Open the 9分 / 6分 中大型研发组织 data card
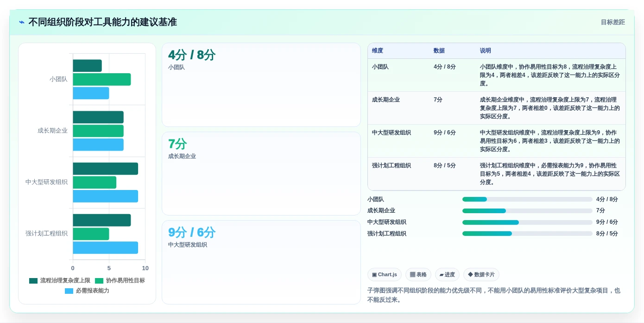Image resolution: width=644 pixels, height=323 pixels. pyautogui.click(x=261, y=262)
